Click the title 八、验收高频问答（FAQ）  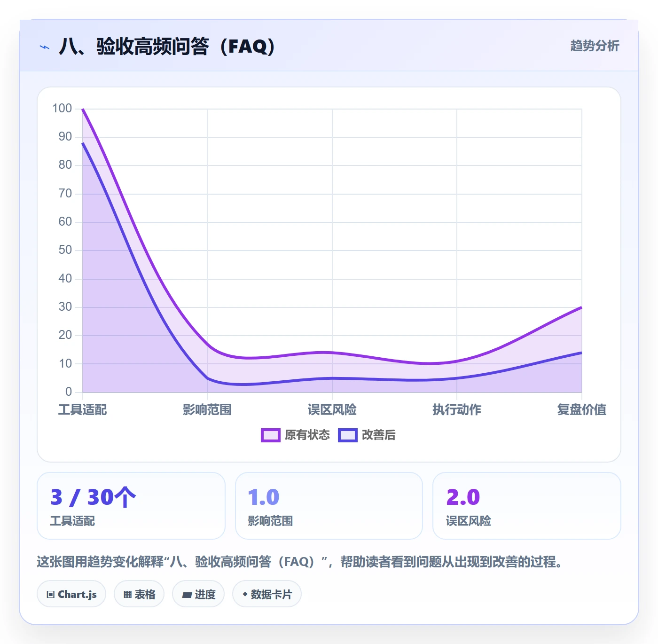[167, 47]
